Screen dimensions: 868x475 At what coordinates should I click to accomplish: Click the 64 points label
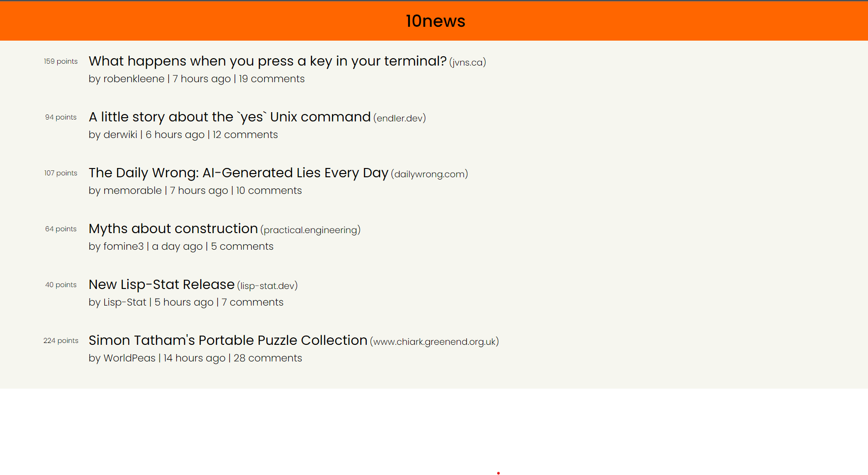tap(61, 229)
